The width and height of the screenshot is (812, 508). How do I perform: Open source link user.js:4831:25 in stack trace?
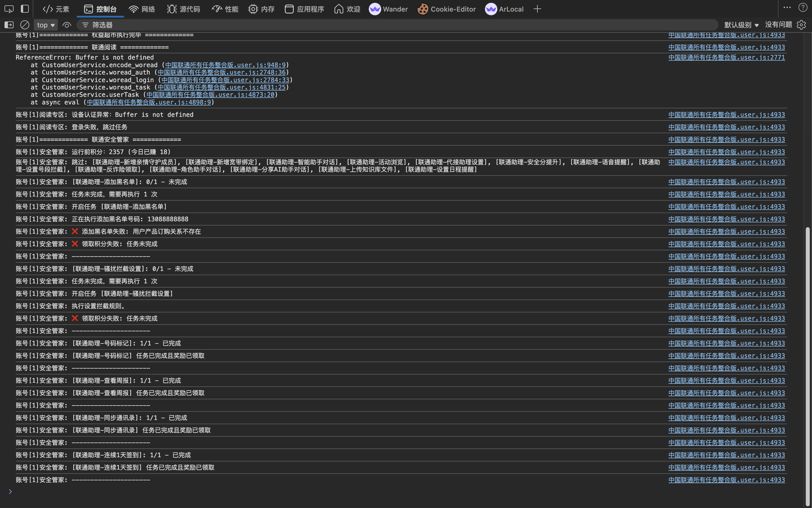click(222, 87)
